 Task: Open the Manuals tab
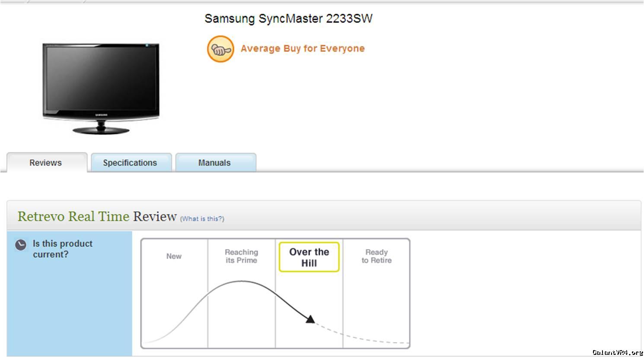click(x=215, y=163)
